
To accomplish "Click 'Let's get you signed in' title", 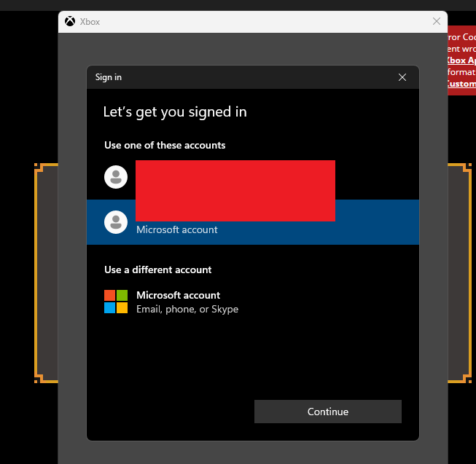I will [x=175, y=112].
